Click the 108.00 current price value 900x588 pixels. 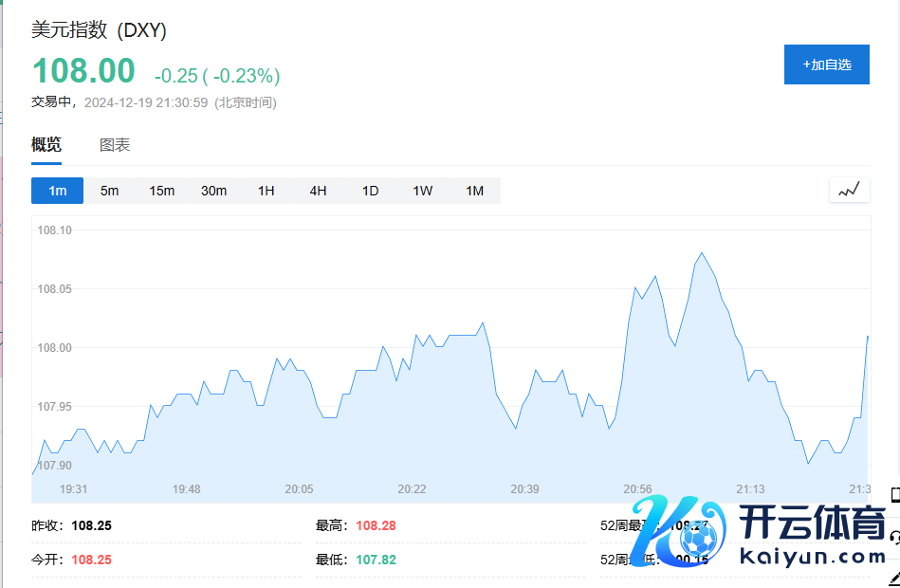(83, 71)
